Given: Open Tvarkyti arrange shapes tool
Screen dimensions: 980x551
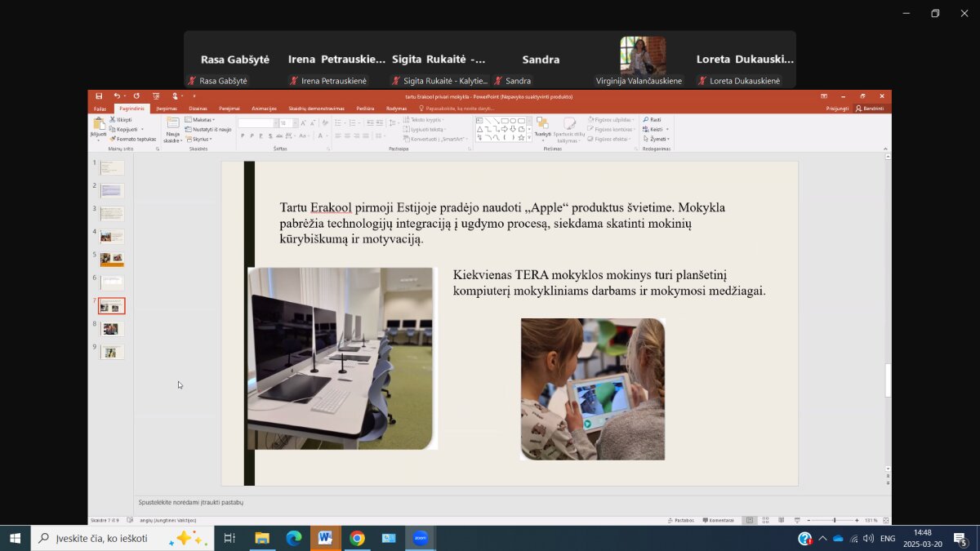Looking at the screenshot, I should click(543, 129).
